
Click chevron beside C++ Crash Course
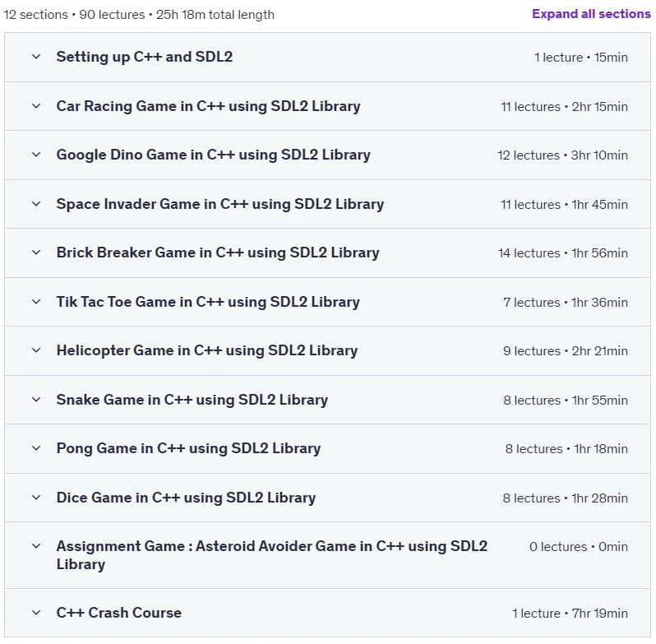coord(36,613)
